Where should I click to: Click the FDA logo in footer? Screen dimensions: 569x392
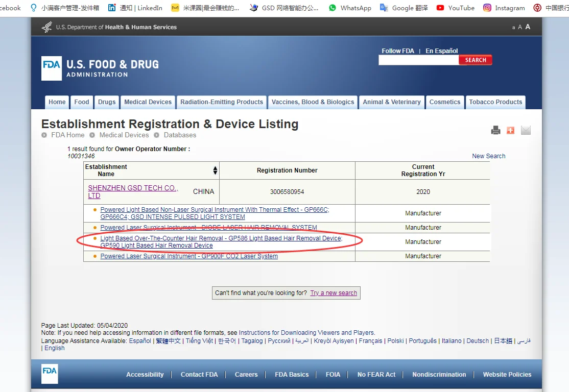click(x=50, y=374)
